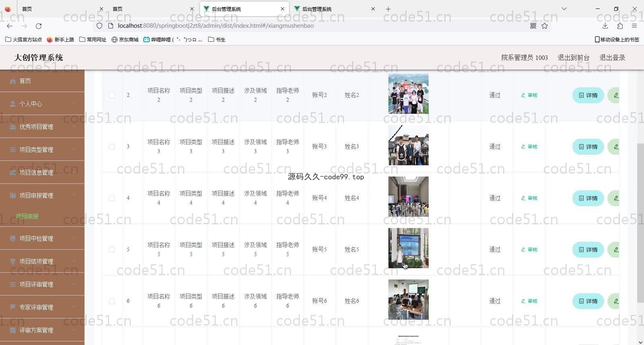Click the browser back arrow
This screenshot has height=345, width=644.
pyautogui.click(x=10, y=26)
